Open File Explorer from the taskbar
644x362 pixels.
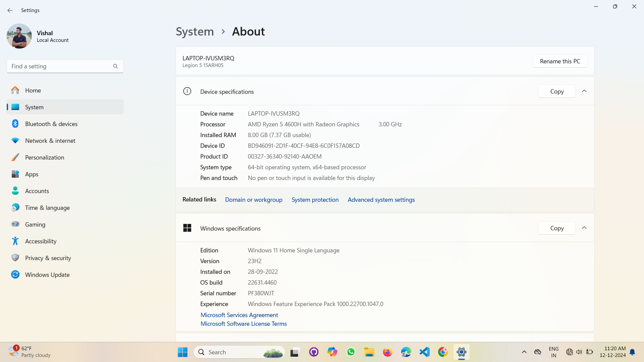tap(369, 352)
